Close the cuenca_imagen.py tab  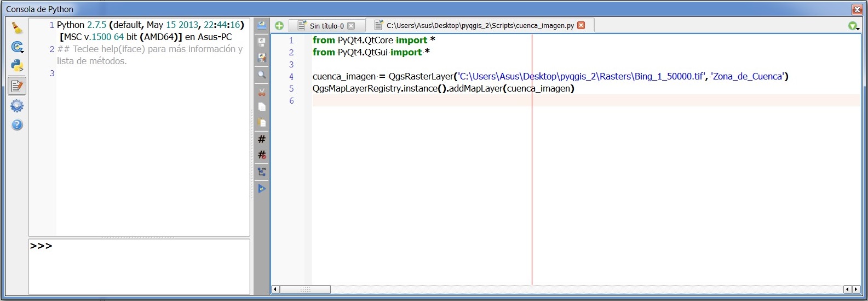tap(581, 25)
